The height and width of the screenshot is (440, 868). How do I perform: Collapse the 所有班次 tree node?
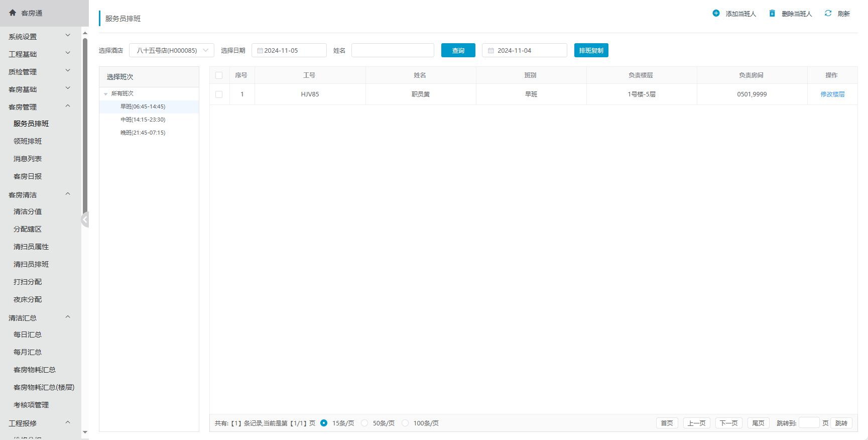[105, 94]
